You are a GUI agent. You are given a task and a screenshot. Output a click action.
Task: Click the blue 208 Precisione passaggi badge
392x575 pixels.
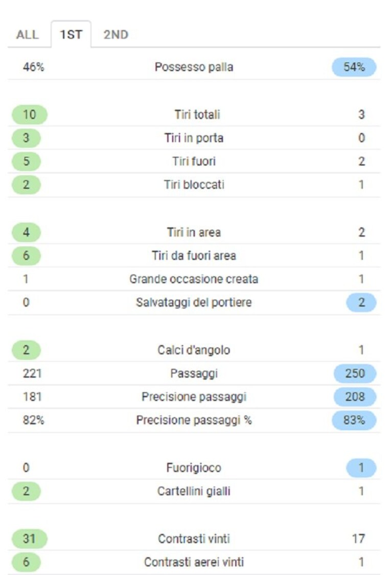pyautogui.click(x=355, y=397)
